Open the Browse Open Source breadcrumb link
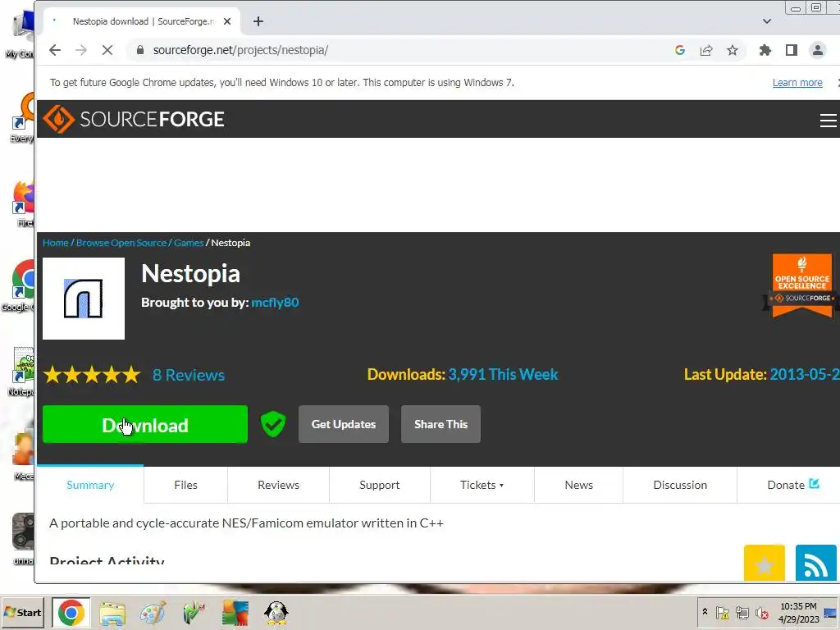Image resolution: width=840 pixels, height=630 pixels. tap(121, 243)
